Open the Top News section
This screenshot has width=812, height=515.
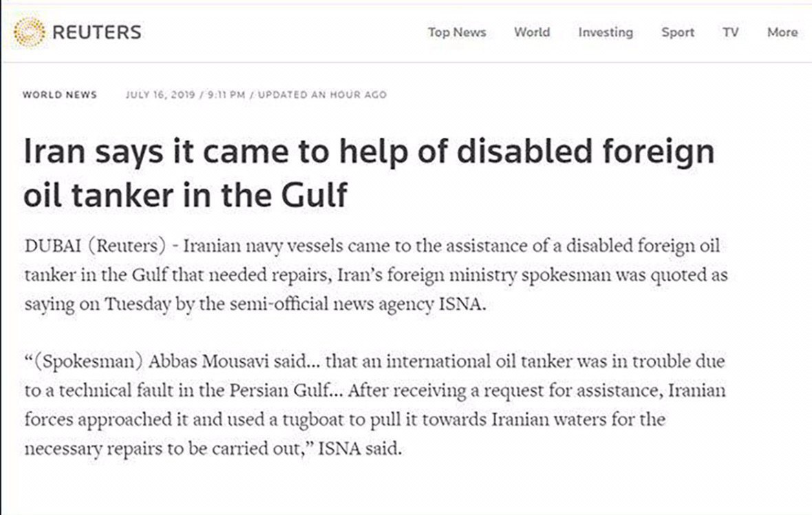456,32
